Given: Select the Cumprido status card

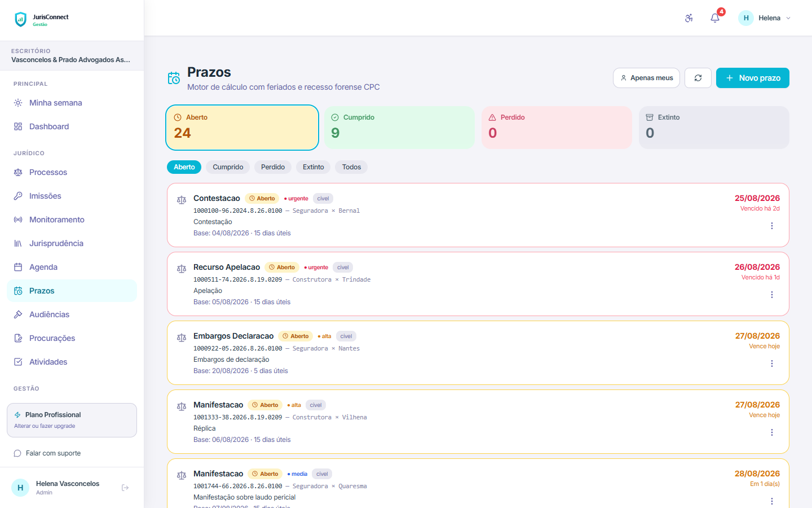Looking at the screenshot, I should [x=400, y=128].
